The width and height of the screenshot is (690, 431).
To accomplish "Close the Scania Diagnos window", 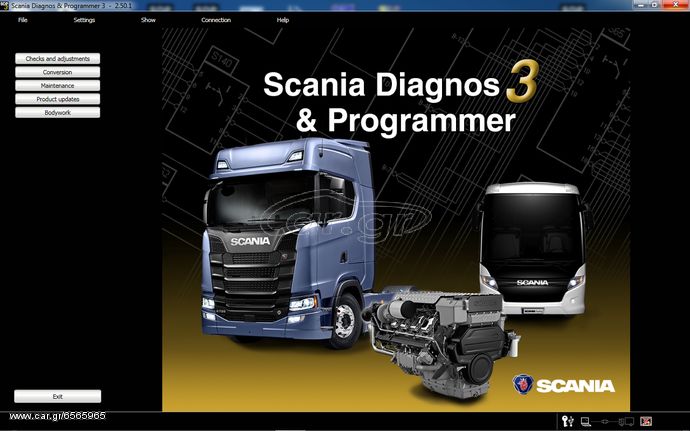I will click(x=675, y=5).
